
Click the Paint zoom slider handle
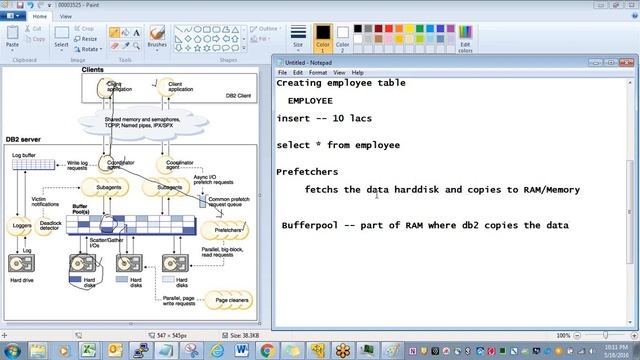point(606,335)
